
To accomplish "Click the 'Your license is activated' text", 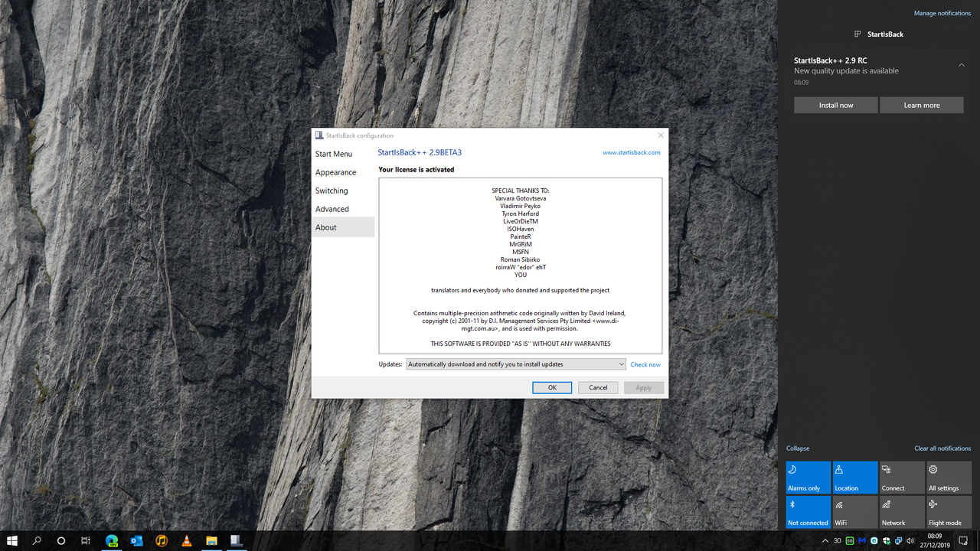I will coord(416,170).
